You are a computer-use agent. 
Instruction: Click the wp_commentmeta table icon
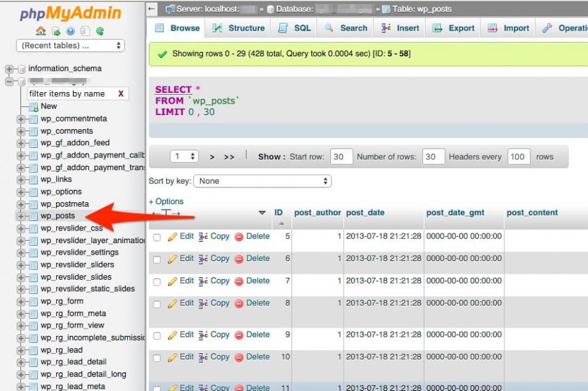(33, 119)
